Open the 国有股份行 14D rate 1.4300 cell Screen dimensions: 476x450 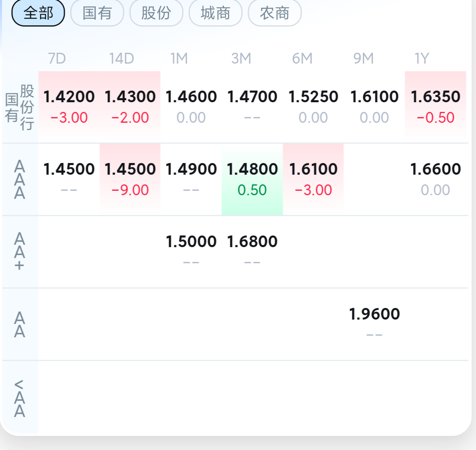(130, 107)
